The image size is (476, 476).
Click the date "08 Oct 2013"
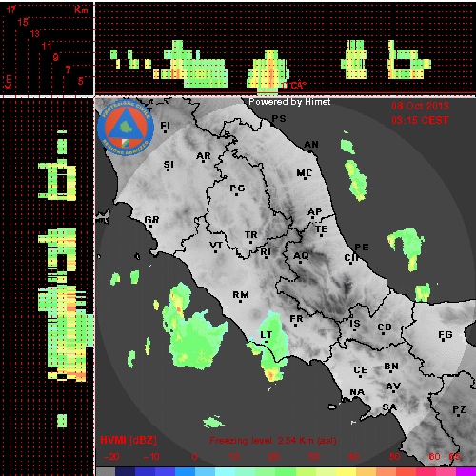pos(420,106)
